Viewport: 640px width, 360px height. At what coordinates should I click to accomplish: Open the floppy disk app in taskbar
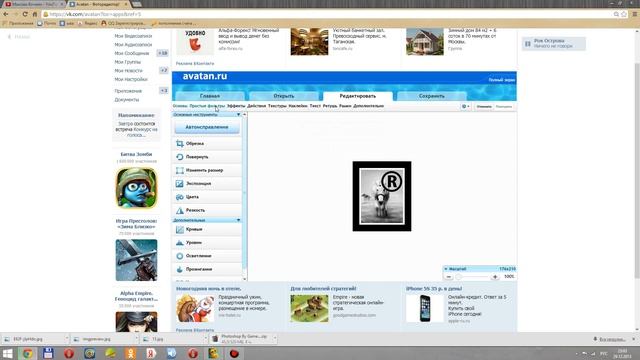tap(48, 353)
